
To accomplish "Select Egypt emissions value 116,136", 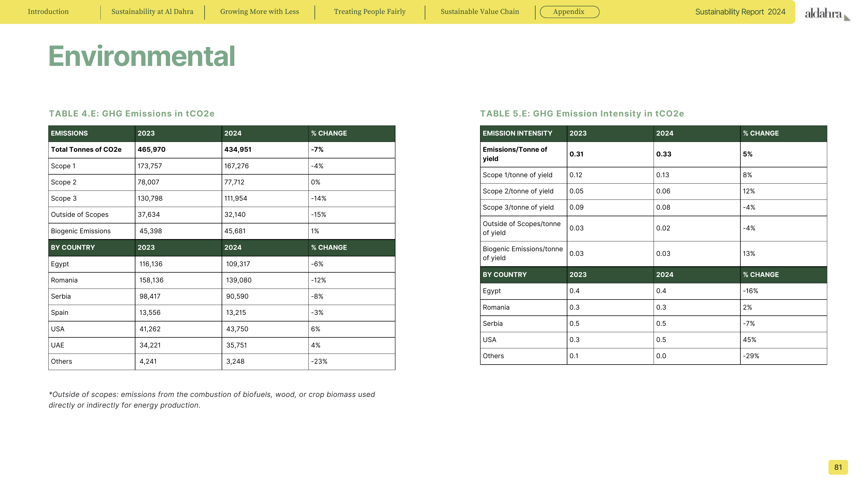I will (x=151, y=264).
